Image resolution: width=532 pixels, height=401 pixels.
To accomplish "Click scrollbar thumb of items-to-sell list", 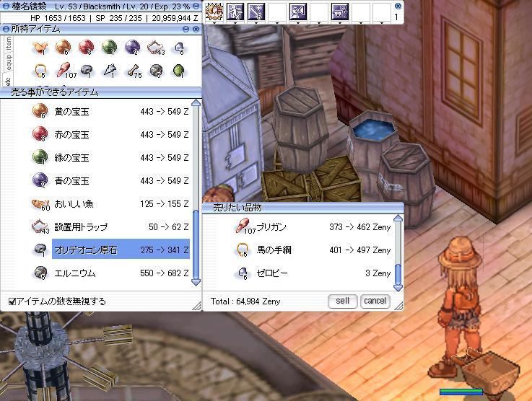I will pyautogui.click(x=398, y=274).
